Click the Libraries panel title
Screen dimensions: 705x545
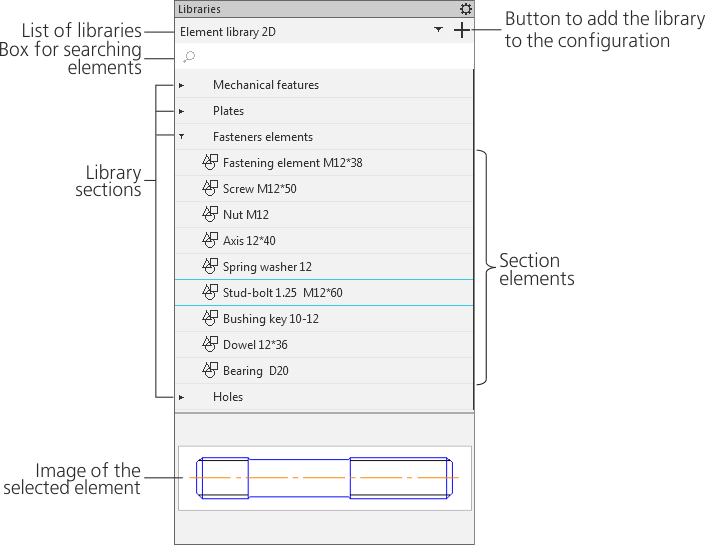200,9
